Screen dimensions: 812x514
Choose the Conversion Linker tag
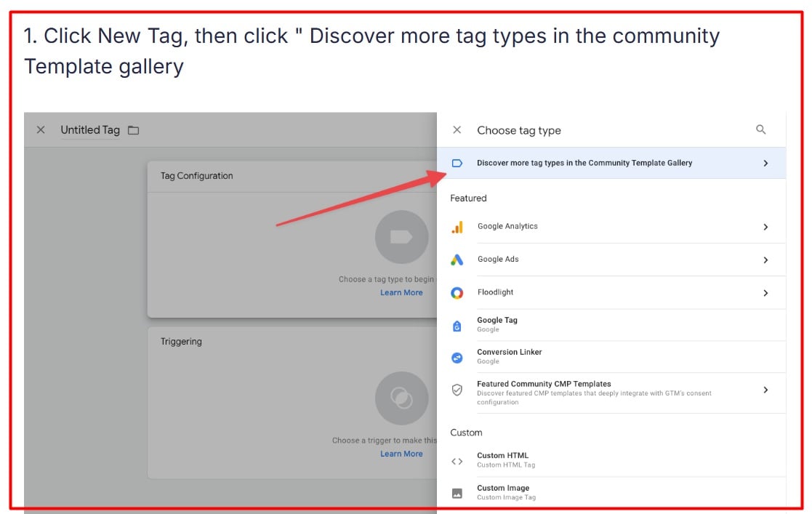[x=611, y=356]
